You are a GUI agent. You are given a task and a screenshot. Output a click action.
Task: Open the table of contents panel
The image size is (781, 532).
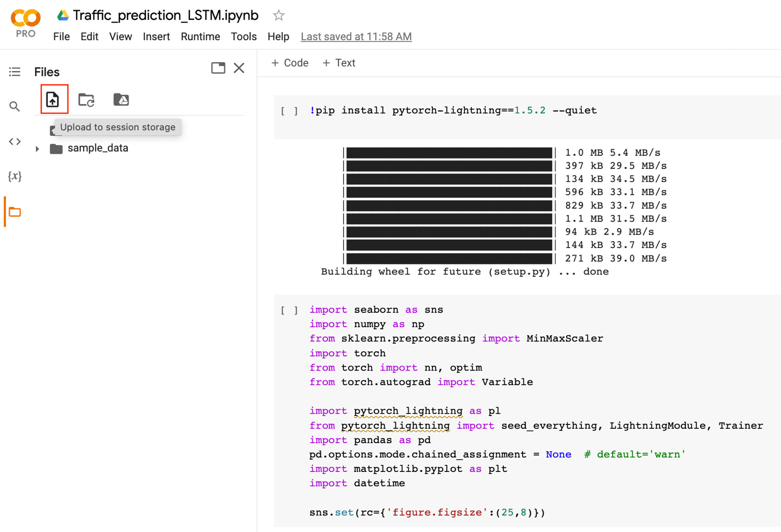click(15, 71)
